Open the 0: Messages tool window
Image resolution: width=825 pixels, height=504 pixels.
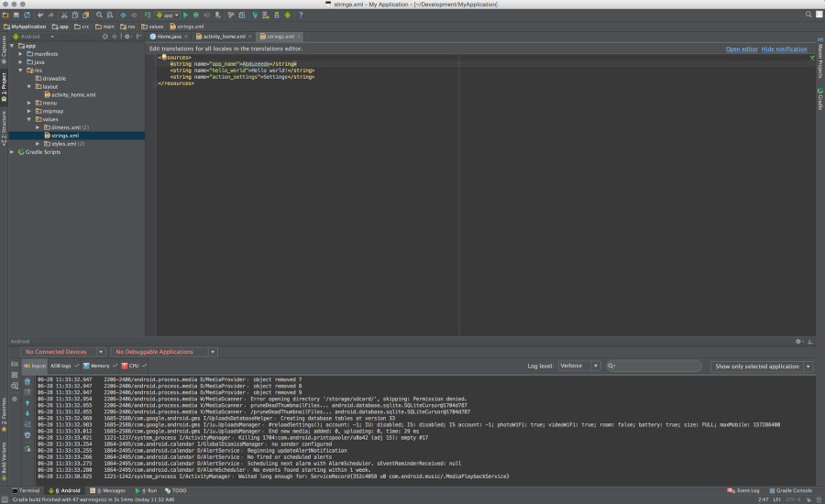pyautogui.click(x=108, y=490)
